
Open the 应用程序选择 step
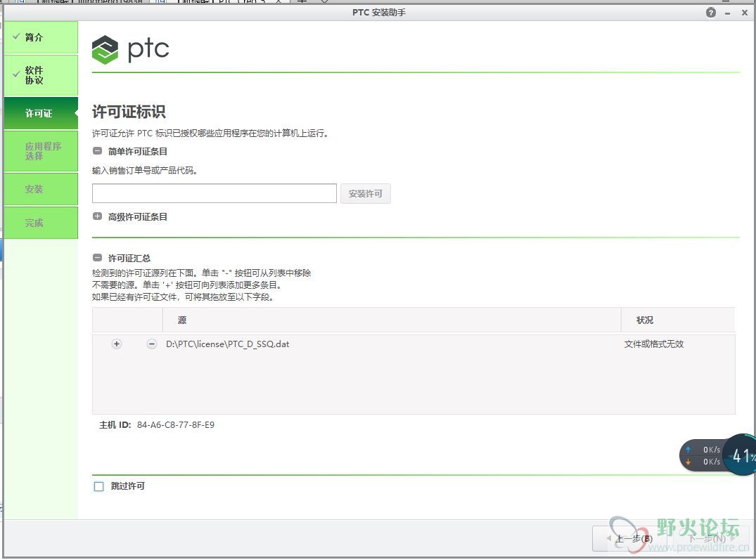[x=41, y=150]
